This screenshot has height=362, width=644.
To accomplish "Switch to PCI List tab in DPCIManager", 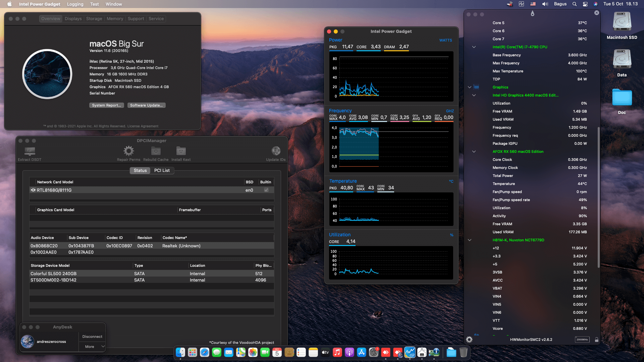I will point(162,171).
